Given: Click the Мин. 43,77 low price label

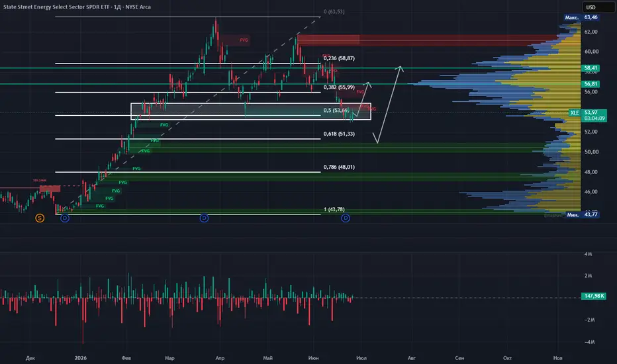Looking at the screenshot, I should [x=583, y=214].
